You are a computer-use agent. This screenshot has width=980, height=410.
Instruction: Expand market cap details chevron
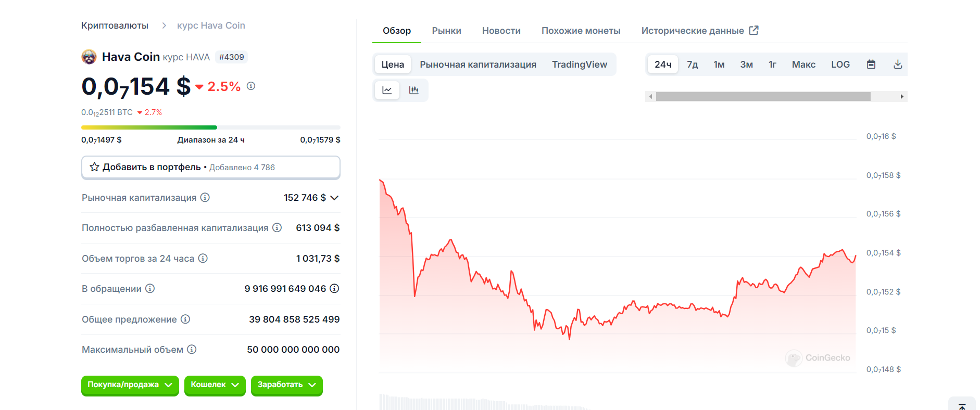[334, 198]
